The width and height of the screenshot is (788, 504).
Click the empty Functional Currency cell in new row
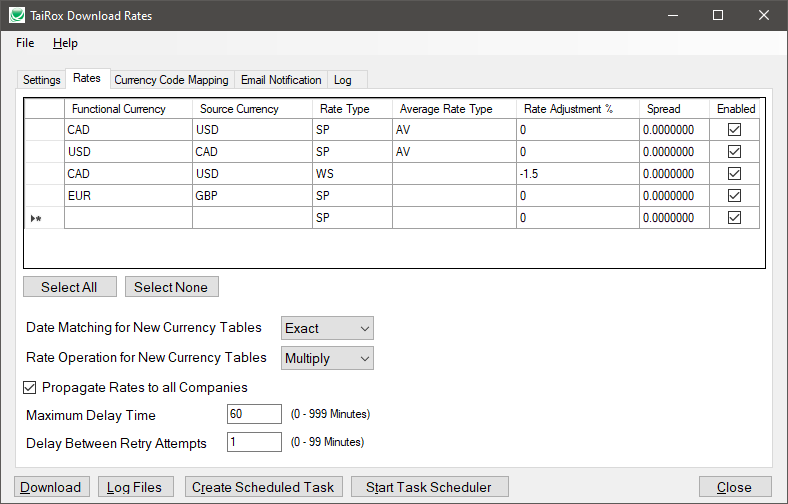[x=128, y=218]
